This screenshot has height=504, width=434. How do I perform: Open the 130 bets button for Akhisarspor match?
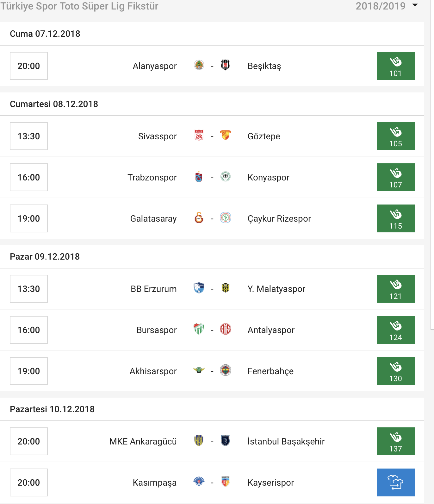[395, 371]
